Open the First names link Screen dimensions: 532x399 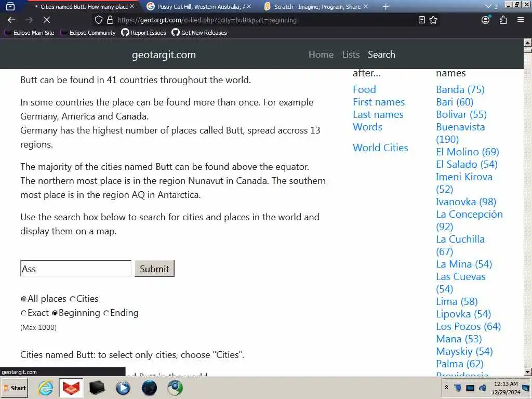379,102
